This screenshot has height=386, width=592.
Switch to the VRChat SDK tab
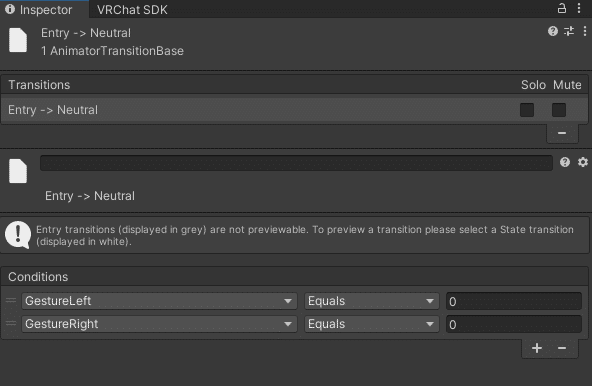coord(132,10)
